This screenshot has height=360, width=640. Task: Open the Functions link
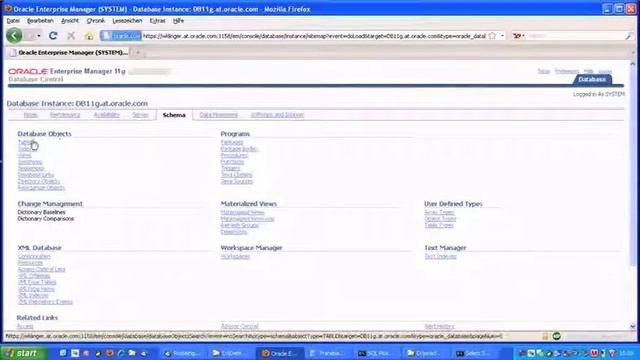point(232,162)
